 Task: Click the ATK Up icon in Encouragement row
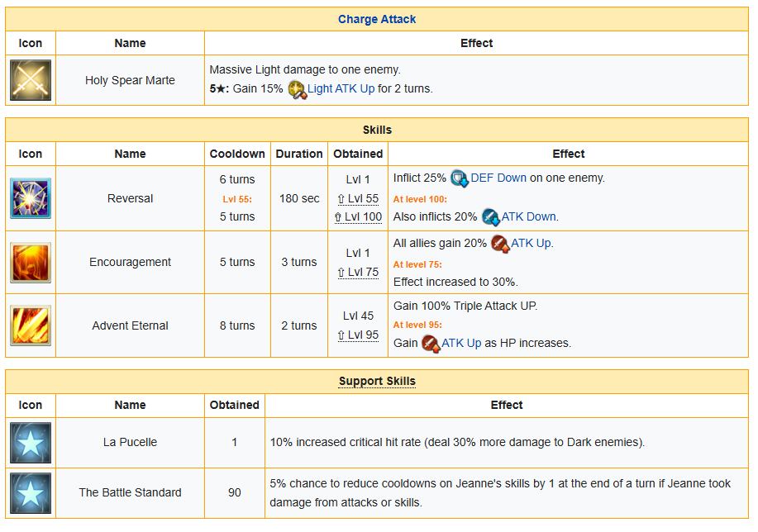point(500,244)
